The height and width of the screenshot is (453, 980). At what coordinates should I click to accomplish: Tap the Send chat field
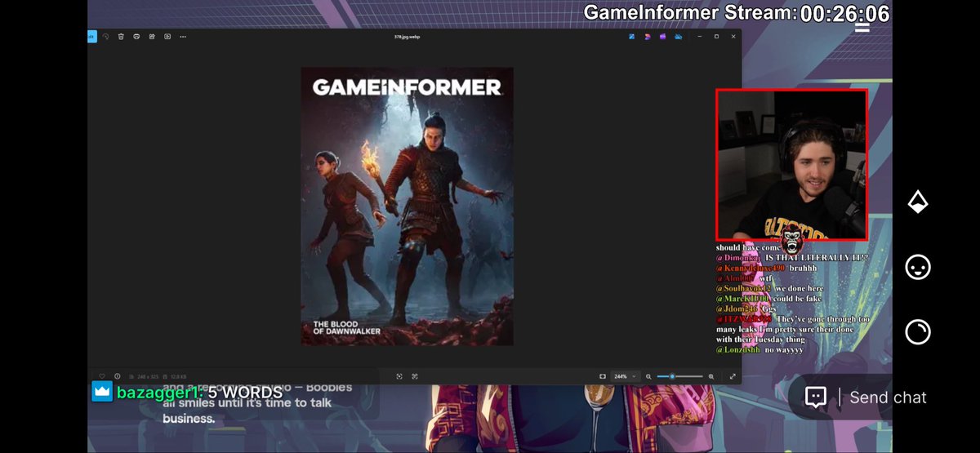coord(888,397)
